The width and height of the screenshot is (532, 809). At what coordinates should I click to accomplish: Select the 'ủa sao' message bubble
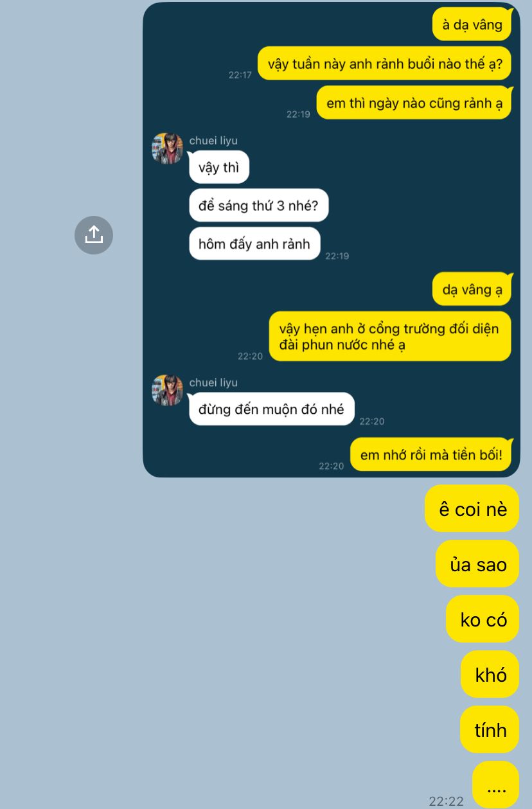click(x=477, y=564)
